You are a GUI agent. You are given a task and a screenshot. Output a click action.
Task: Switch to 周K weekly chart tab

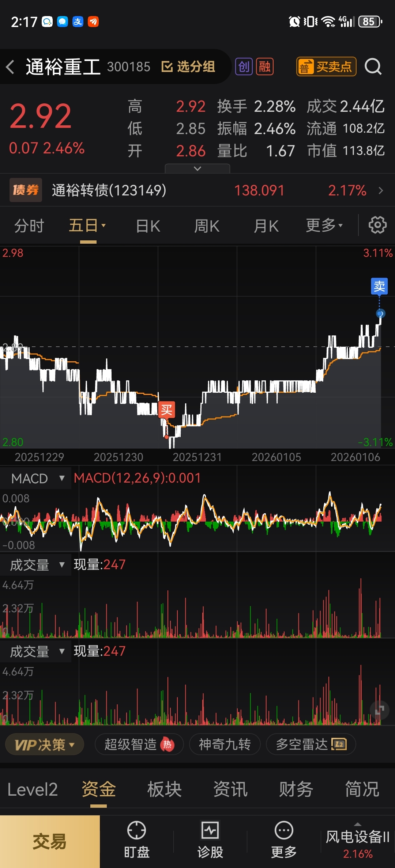[207, 226]
